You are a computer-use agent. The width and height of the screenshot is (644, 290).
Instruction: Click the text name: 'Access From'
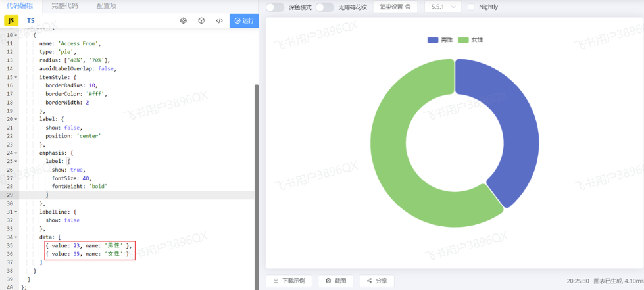point(70,43)
